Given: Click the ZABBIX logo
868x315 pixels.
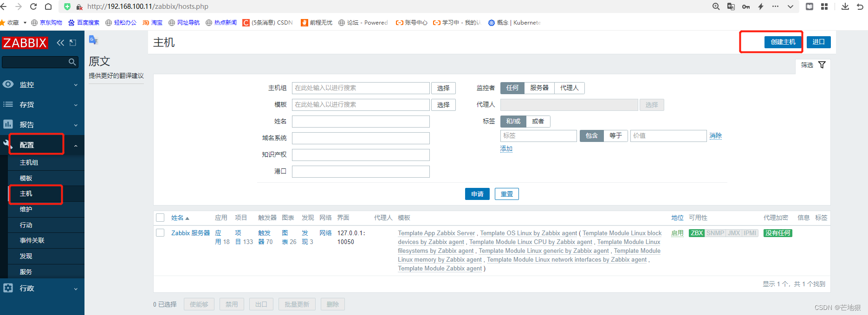Looking at the screenshot, I should coord(25,43).
